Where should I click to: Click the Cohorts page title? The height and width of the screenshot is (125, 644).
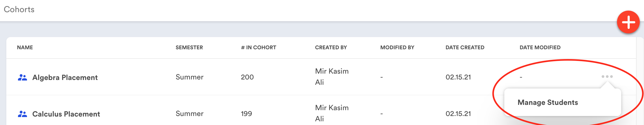19,10
